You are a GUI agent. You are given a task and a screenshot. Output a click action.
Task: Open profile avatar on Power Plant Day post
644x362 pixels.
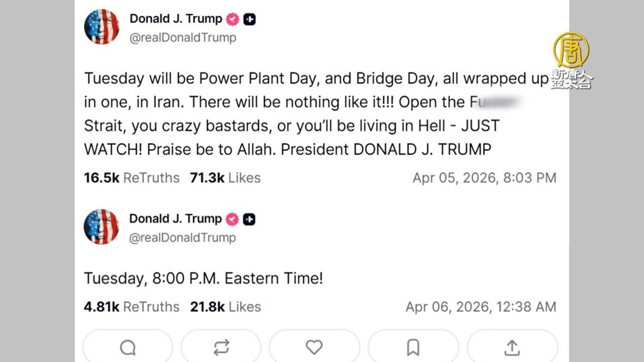click(x=102, y=27)
